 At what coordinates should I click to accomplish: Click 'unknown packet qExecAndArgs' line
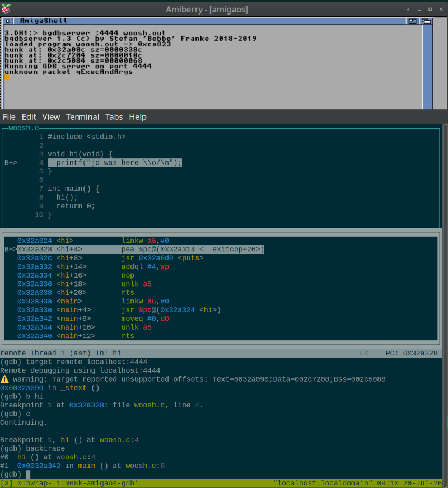(x=68, y=72)
